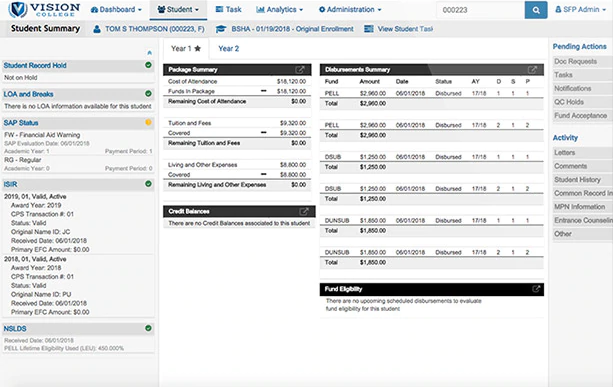
Task: Open the NSLDS section link
Action: point(15,329)
